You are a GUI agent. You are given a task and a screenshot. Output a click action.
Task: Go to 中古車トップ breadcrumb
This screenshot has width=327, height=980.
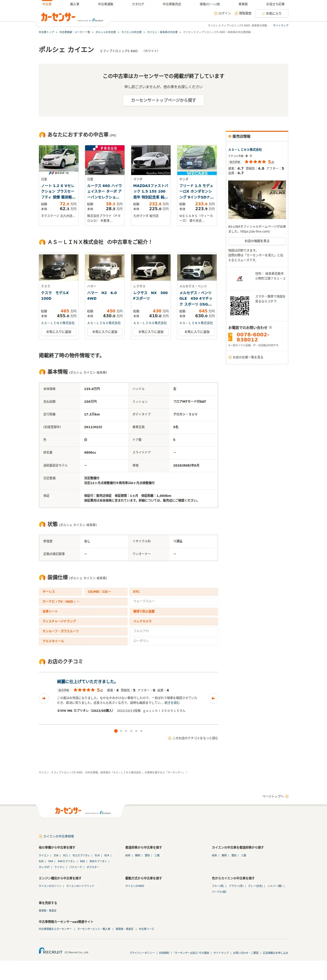46,32
